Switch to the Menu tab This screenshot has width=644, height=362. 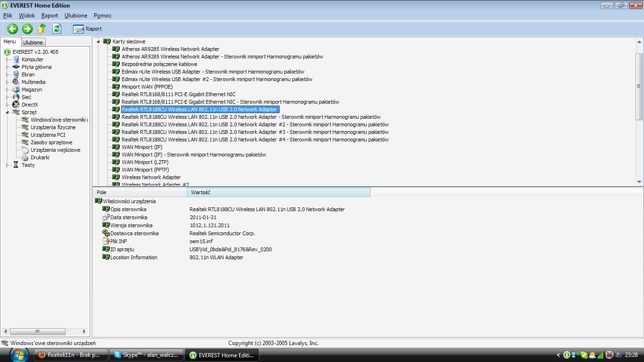[9, 41]
